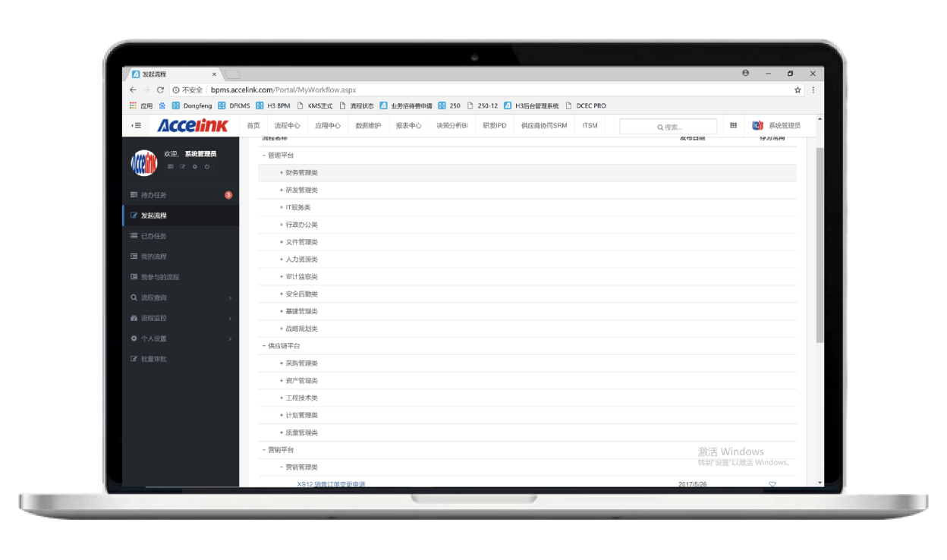
Task: Open the Chrome three-dot menu
Action: click(813, 90)
